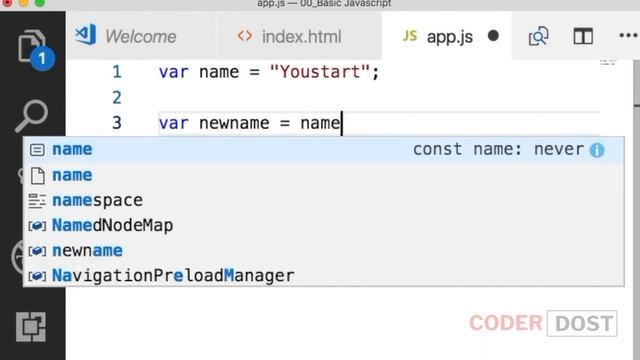Switch to the index.html tab
The image size is (640, 360).
click(300, 36)
